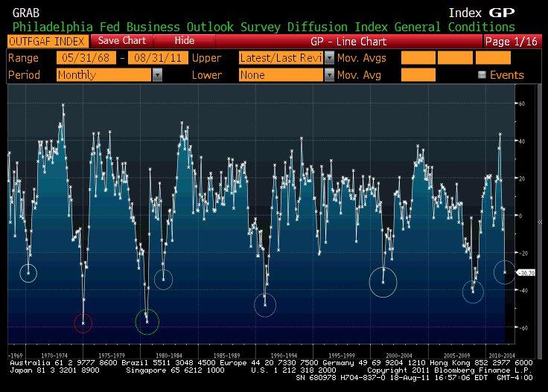Click the third Mov. Avgs input box

[493, 58]
